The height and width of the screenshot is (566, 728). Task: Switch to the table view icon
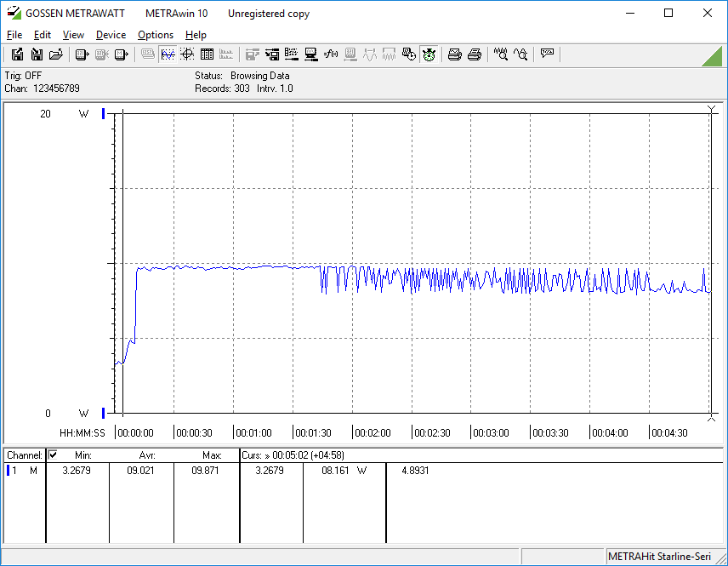(x=207, y=54)
